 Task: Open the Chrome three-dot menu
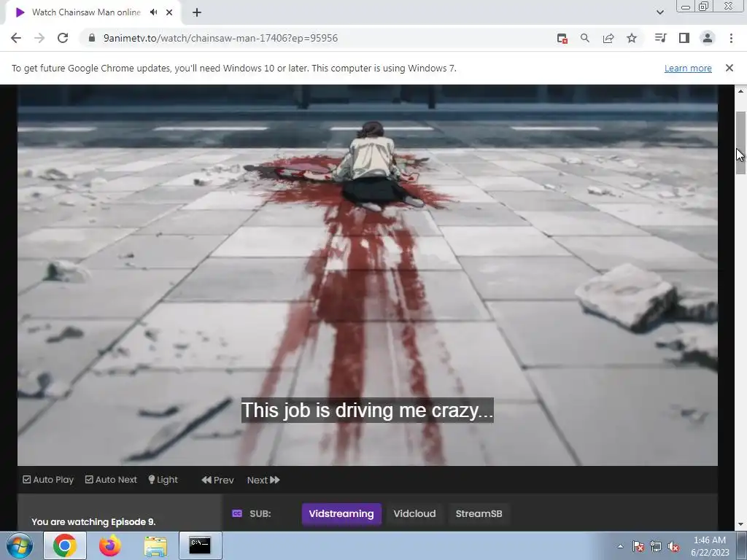[731, 38]
